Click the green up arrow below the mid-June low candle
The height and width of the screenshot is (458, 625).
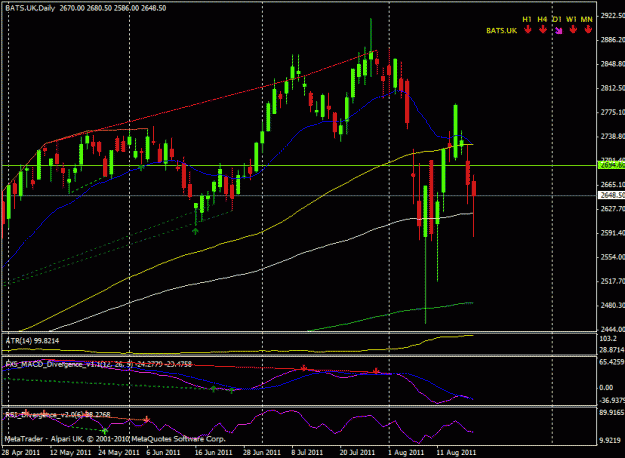pos(195,231)
